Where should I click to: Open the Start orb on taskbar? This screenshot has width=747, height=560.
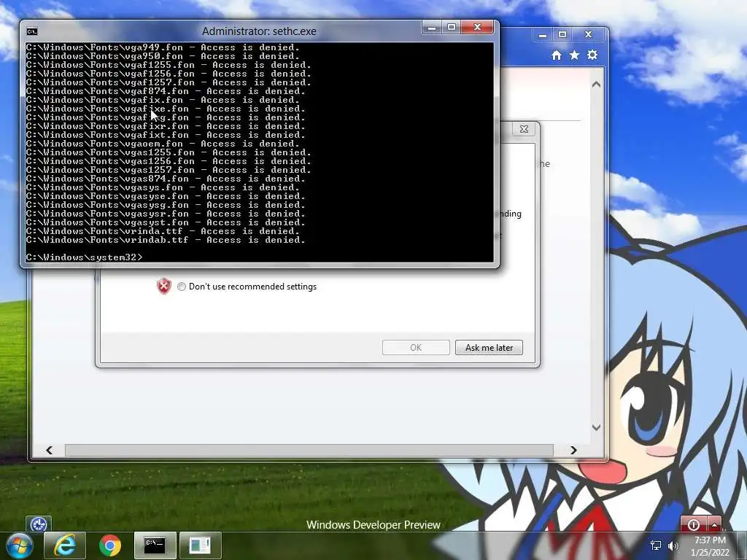pos(19,545)
